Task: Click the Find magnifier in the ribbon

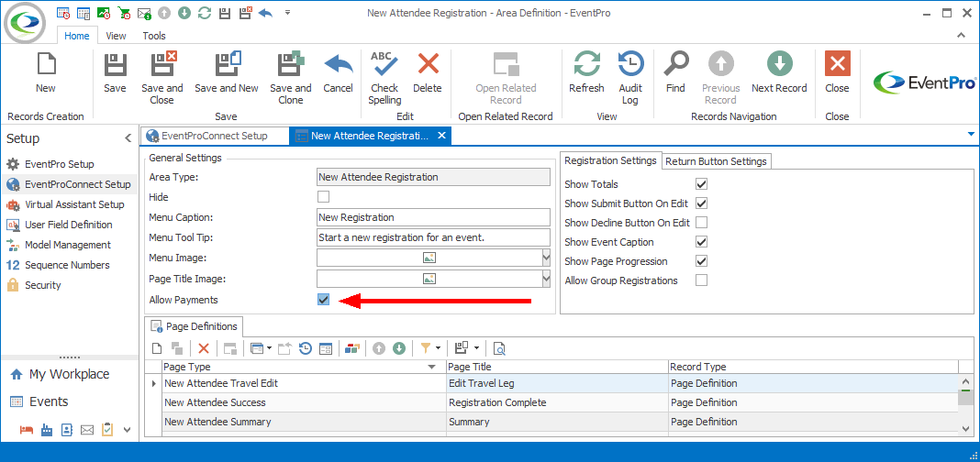Action: (x=675, y=73)
